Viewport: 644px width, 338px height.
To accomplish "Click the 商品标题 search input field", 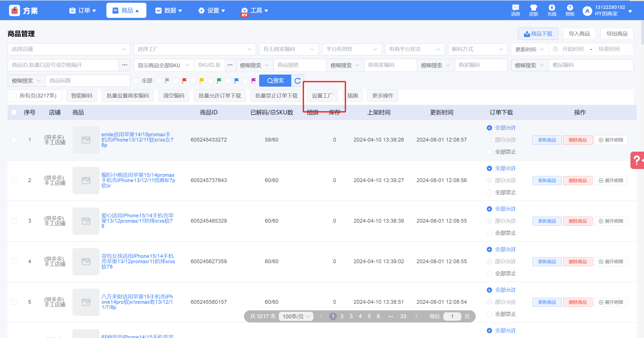I will [88, 81].
